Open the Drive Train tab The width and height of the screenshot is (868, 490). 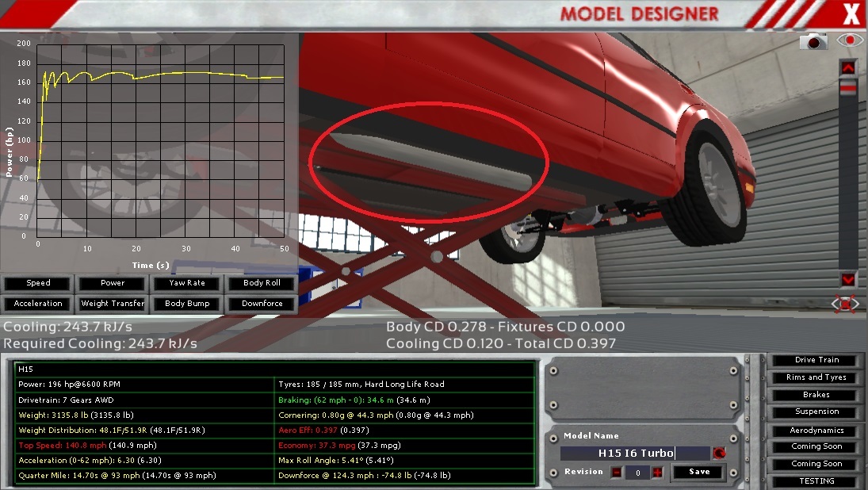pos(816,360)
